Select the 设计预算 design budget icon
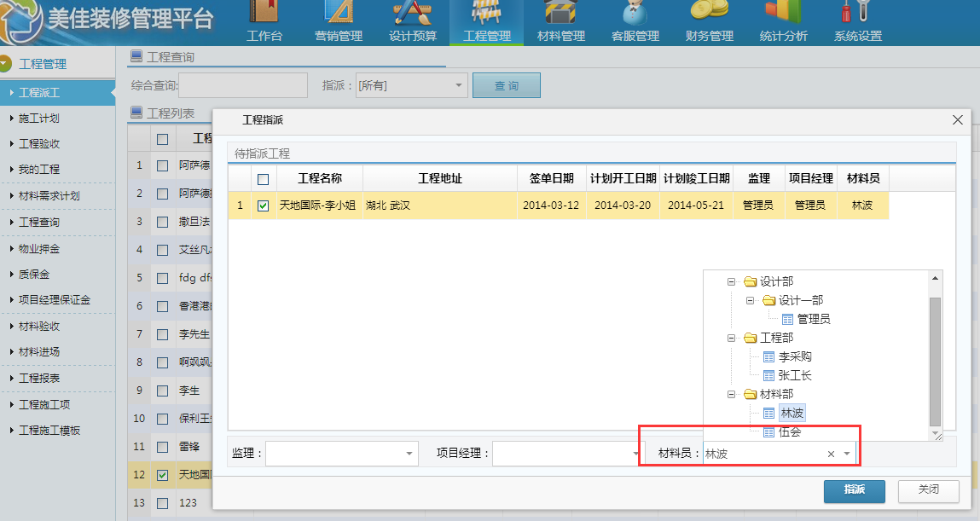Image resolution: width=980 pixels, height=521 pixels. pyautogui.click(x=413, y=26)
